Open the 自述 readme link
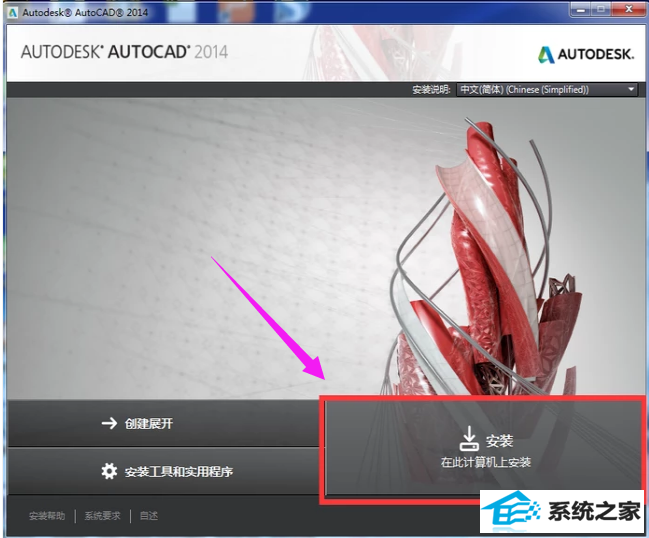649x538 pixels. click(x=149, y=516)
